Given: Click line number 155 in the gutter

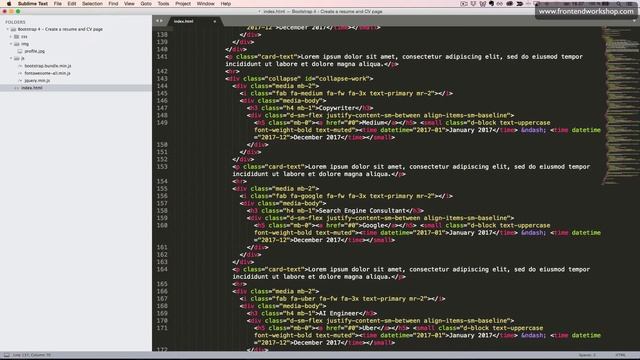Looking at the screenshot, I should [162, 189].
